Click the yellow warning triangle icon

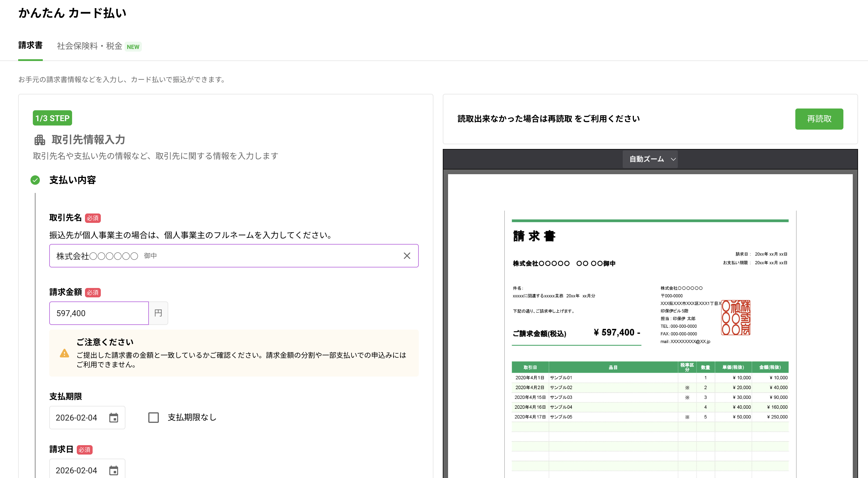64,353
